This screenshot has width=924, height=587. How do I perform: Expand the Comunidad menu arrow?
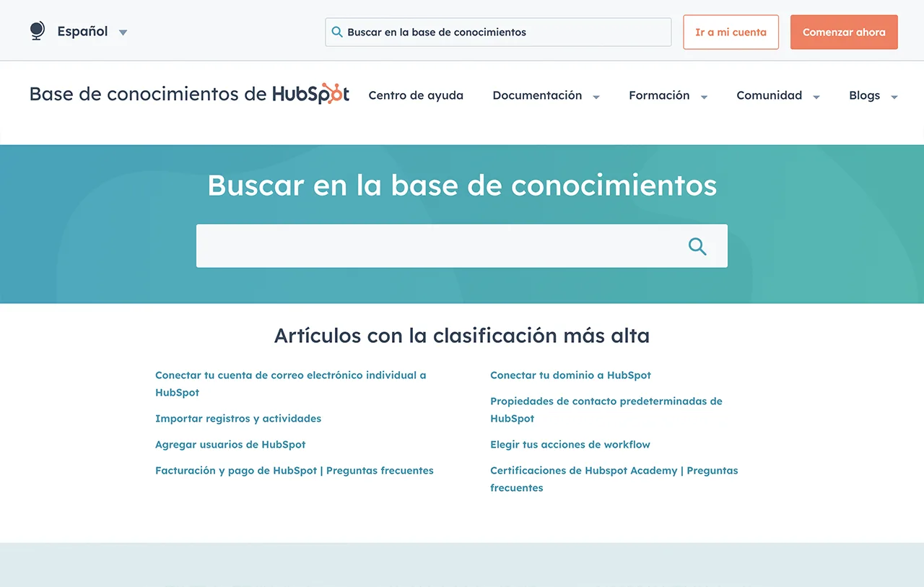pyautogui.click(x=816, y=97)
